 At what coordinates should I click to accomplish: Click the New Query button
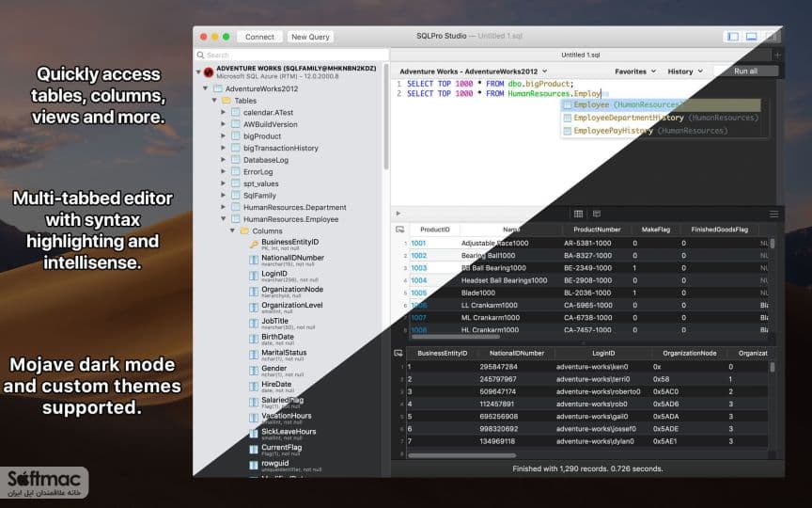point(310,37)
